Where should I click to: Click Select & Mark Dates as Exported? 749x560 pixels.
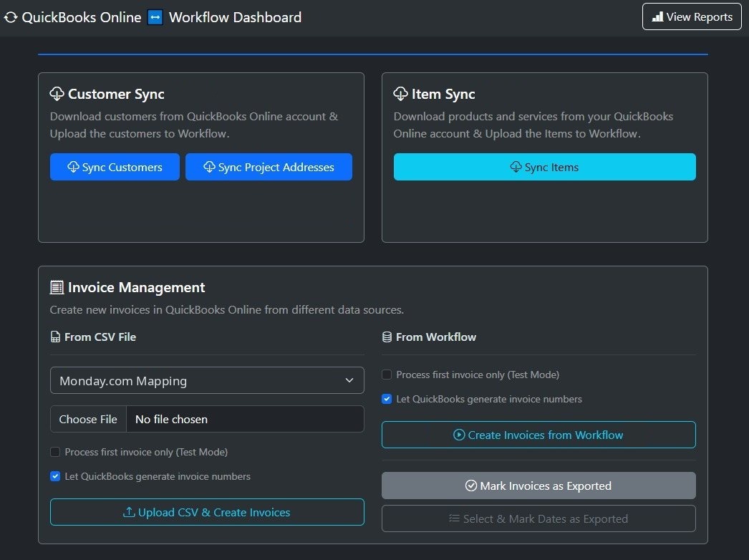tap(538, 518)
